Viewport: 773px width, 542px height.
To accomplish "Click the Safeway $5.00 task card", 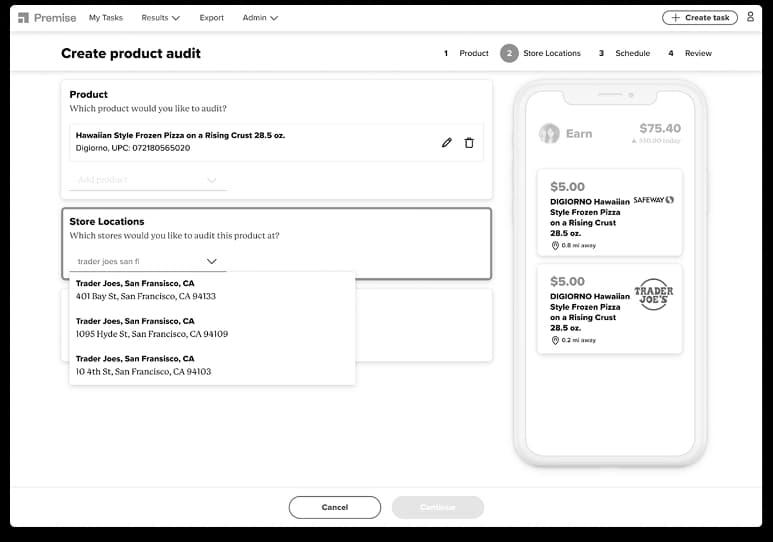I will (610, 213).
